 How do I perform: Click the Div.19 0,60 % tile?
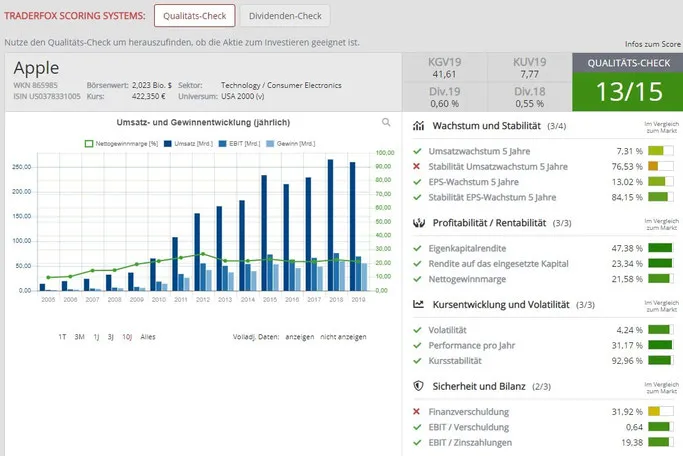444,97
